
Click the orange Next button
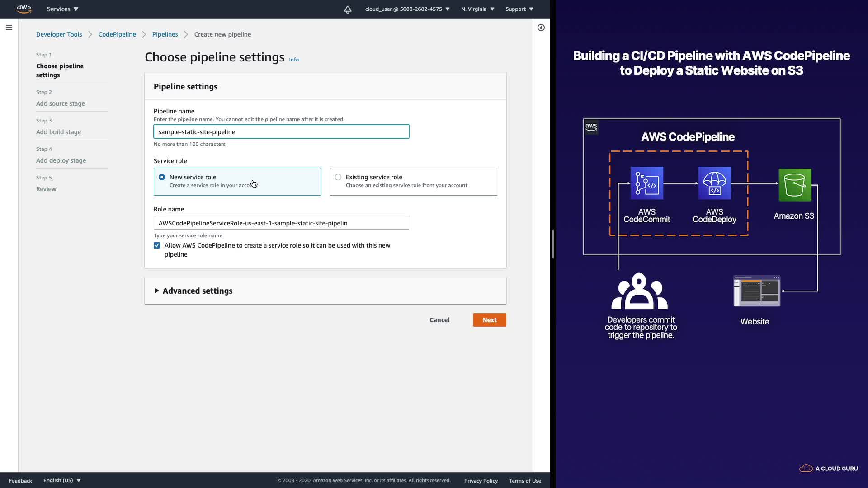pos(489,320)
